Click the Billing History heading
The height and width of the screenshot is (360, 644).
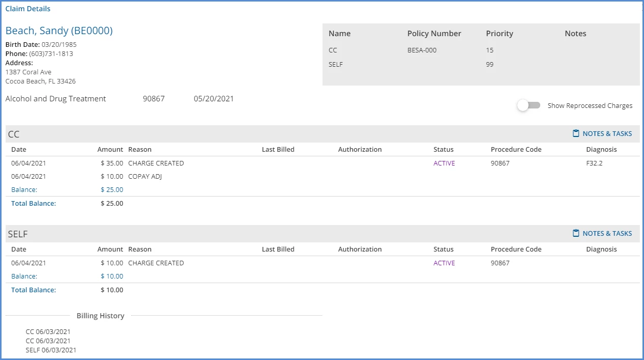click(100, 316)
